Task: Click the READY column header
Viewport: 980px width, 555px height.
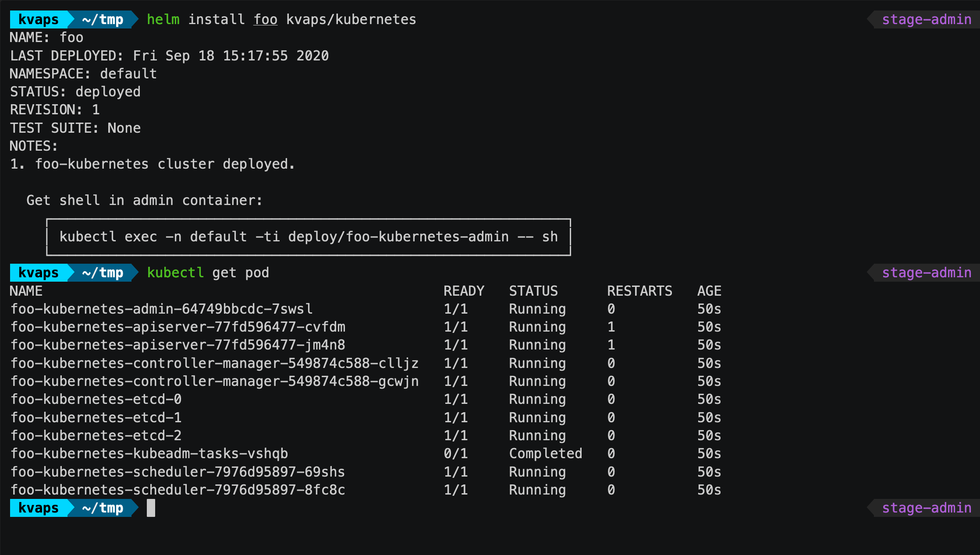Action: click(464, 291)
